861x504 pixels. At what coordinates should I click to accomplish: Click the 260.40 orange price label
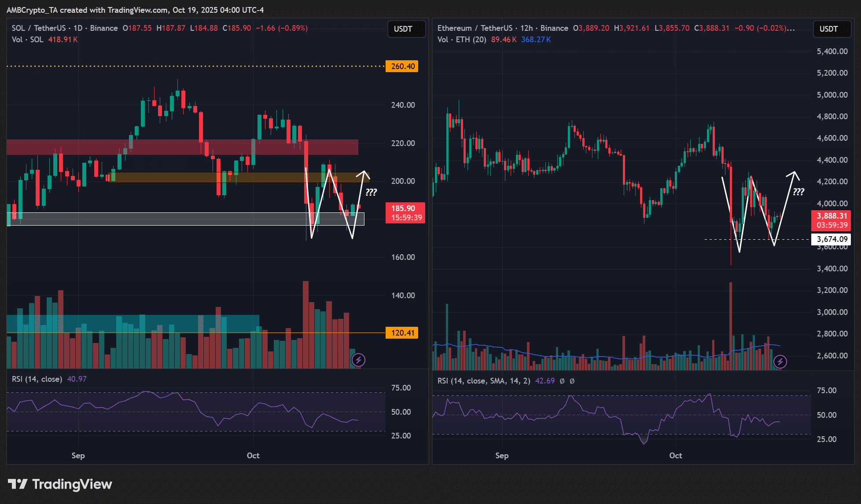(x=402, y=66)
